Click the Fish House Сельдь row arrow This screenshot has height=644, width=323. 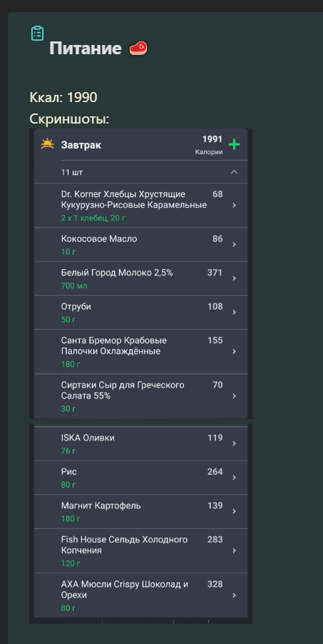[234, 550]
